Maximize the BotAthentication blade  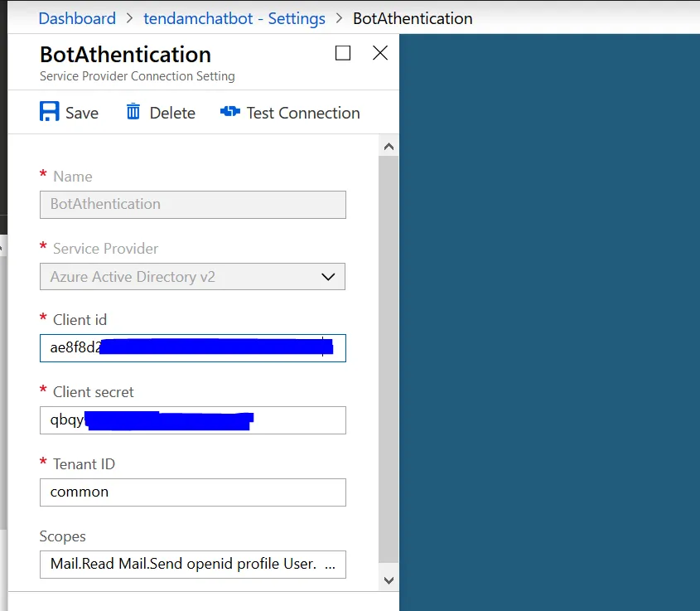coord(343,54)
